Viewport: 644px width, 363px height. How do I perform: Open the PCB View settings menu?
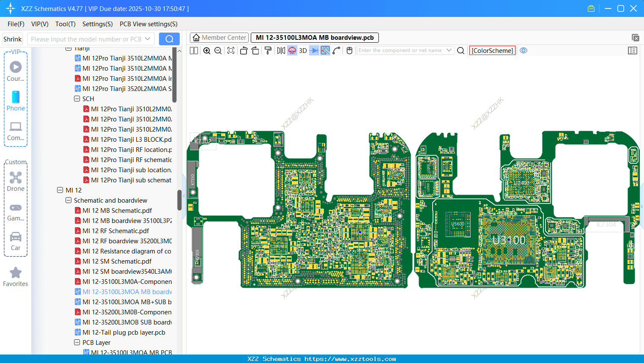148,24
